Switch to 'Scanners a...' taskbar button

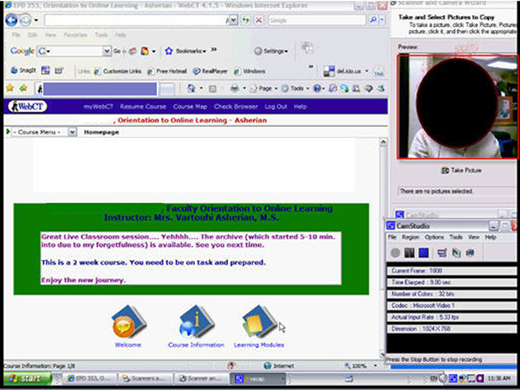(146, 379)
